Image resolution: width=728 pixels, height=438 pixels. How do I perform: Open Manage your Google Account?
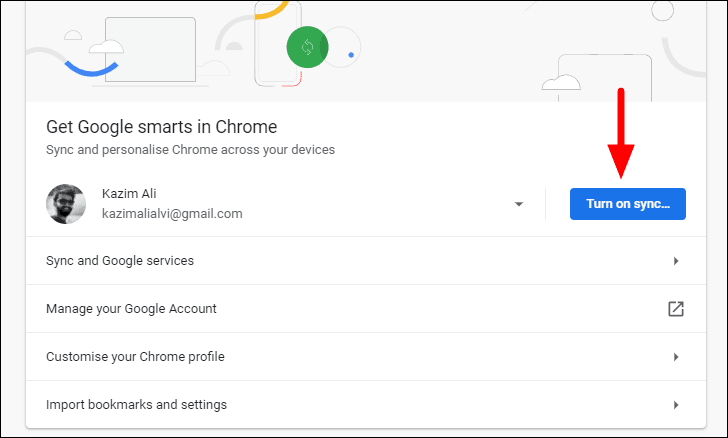366,309
